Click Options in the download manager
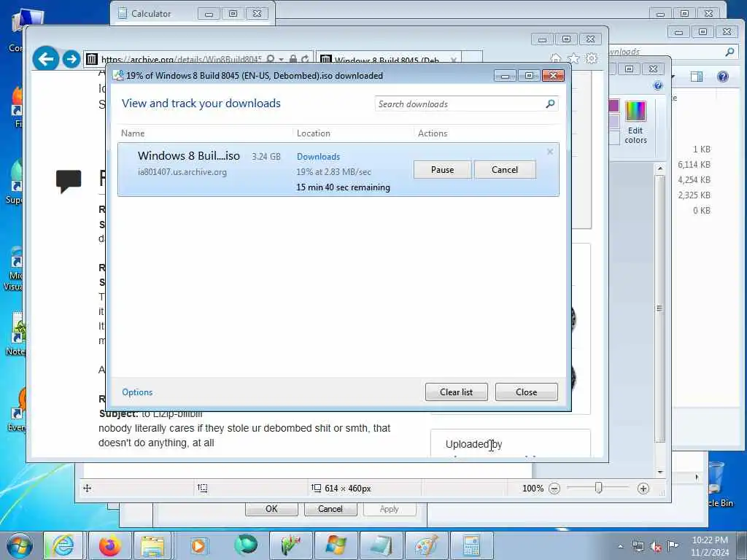Viewport: 747px width, 560px height. point(137,392)
